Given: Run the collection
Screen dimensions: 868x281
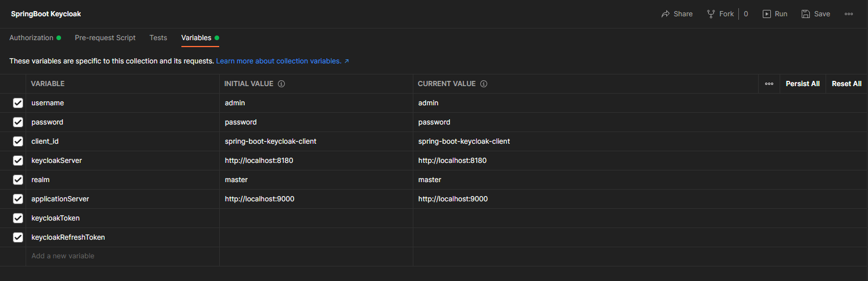Looking at the screenshot, I should click(775, 14).
